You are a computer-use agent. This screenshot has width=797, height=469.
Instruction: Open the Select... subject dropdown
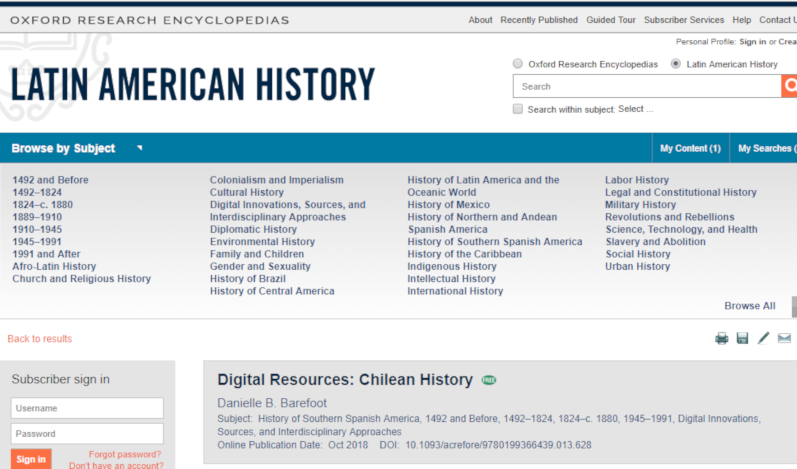point(635,109)
